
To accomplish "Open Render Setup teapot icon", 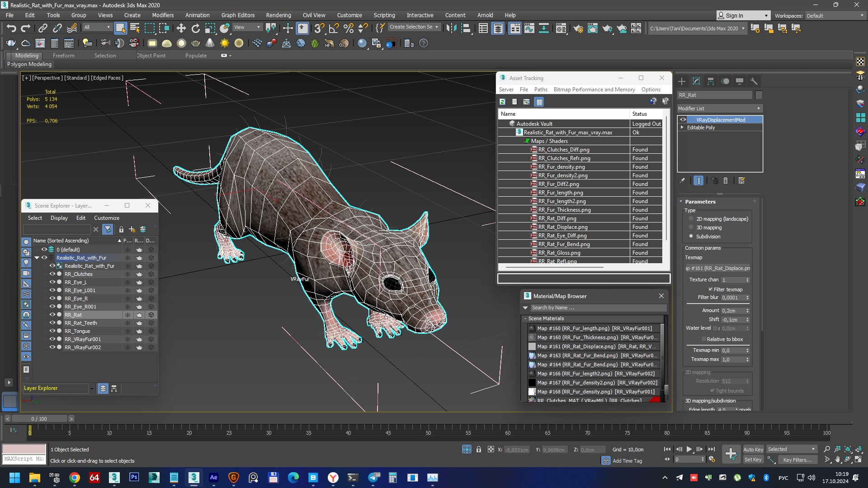I will tap(578, 28).
